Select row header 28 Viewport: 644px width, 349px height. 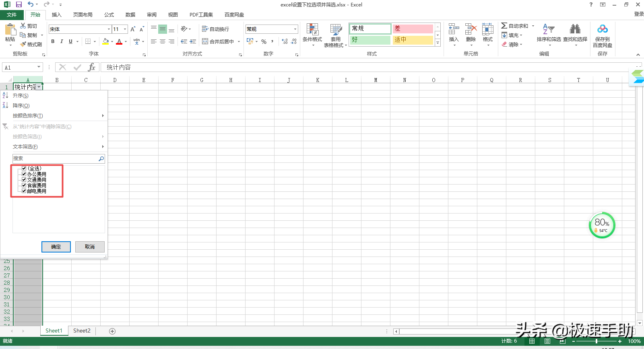tap(7, 283)
